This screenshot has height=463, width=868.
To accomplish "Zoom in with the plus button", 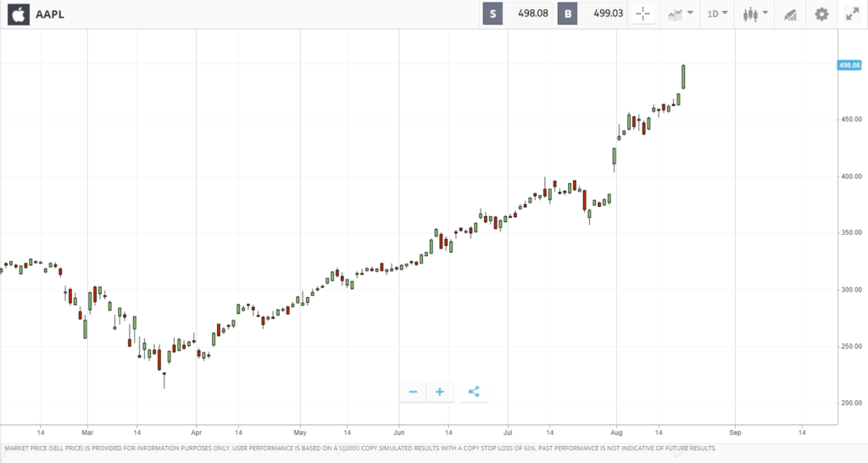I will click(440, 392).
